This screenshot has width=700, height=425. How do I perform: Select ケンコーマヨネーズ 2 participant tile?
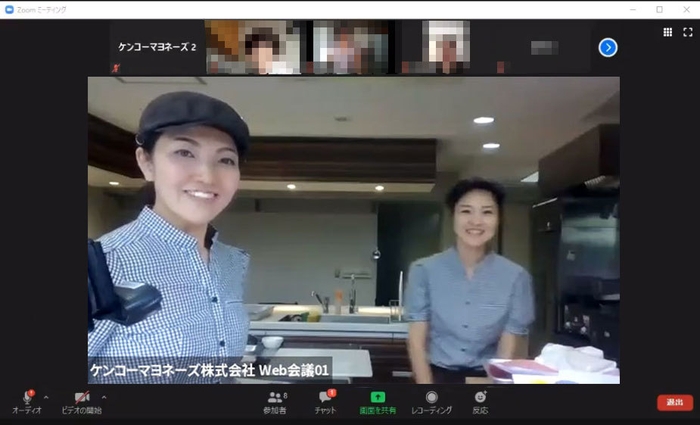[x=157, y=47]
